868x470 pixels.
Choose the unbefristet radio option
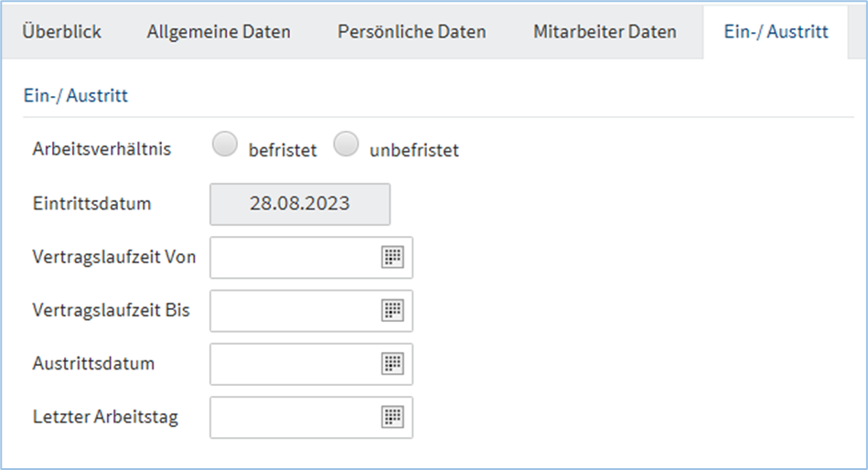pyautogui.click(x=346, y=145)
